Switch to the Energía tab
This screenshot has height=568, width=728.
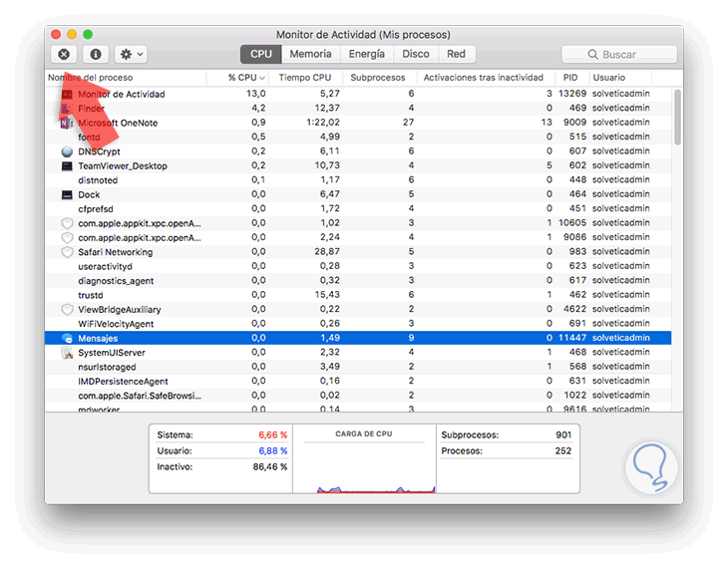pos(367,54)
